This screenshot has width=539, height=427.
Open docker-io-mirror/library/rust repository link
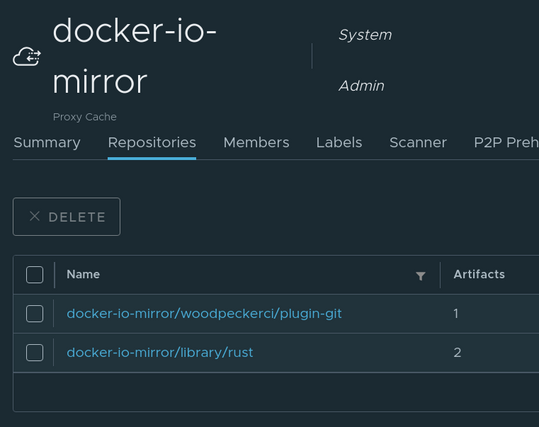[x=160, y=352]
